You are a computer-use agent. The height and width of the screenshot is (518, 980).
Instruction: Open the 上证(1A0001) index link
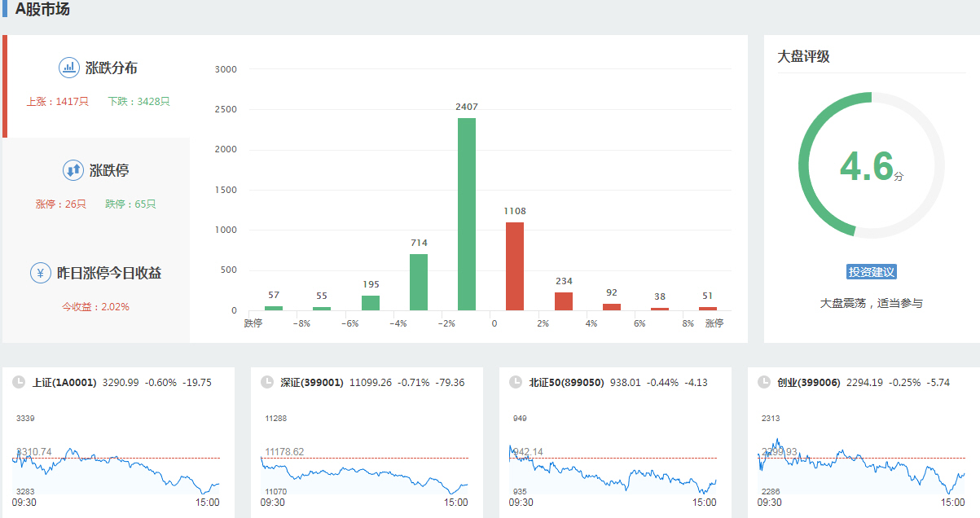[x=64, y=382]
